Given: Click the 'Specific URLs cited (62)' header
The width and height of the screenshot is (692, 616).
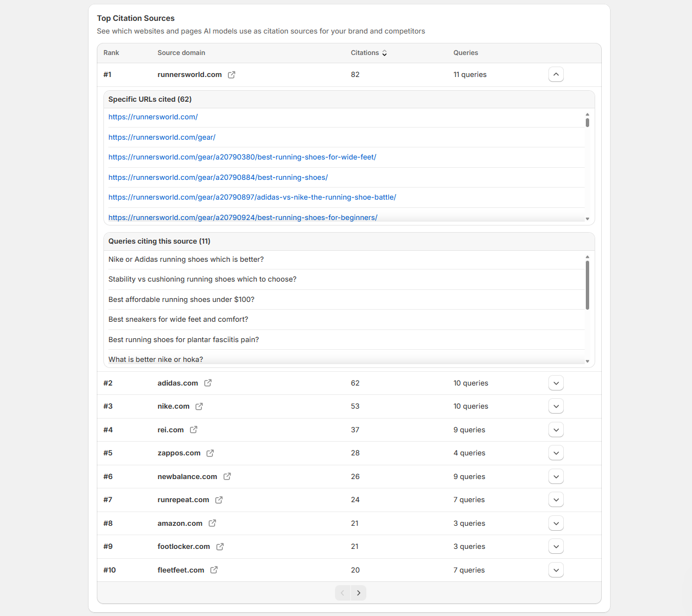Looking at the screenshot, I should [x=150, y=100].
